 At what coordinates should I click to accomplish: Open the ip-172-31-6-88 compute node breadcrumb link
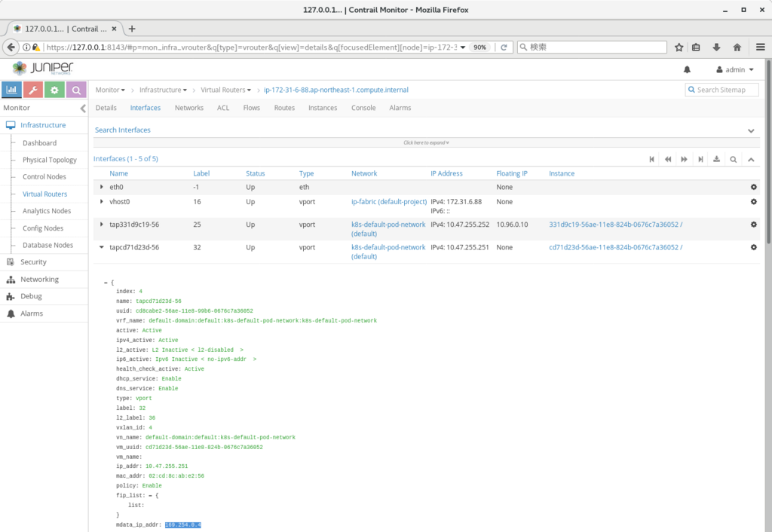point(336,90)
